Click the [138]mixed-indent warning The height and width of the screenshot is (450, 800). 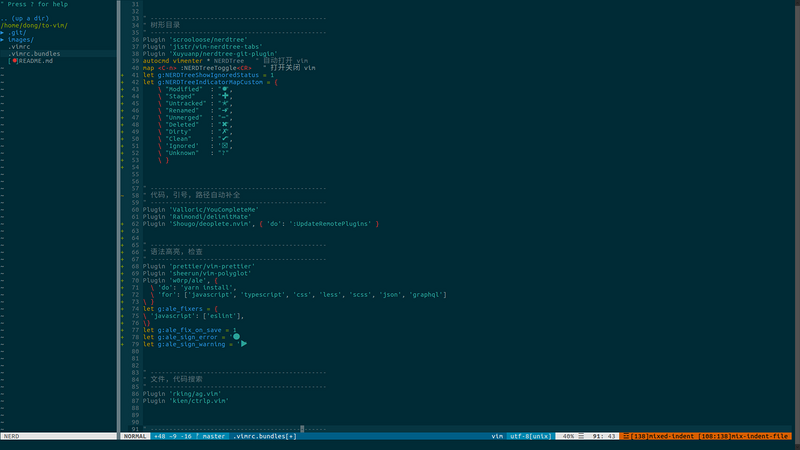tap(662, 436)
